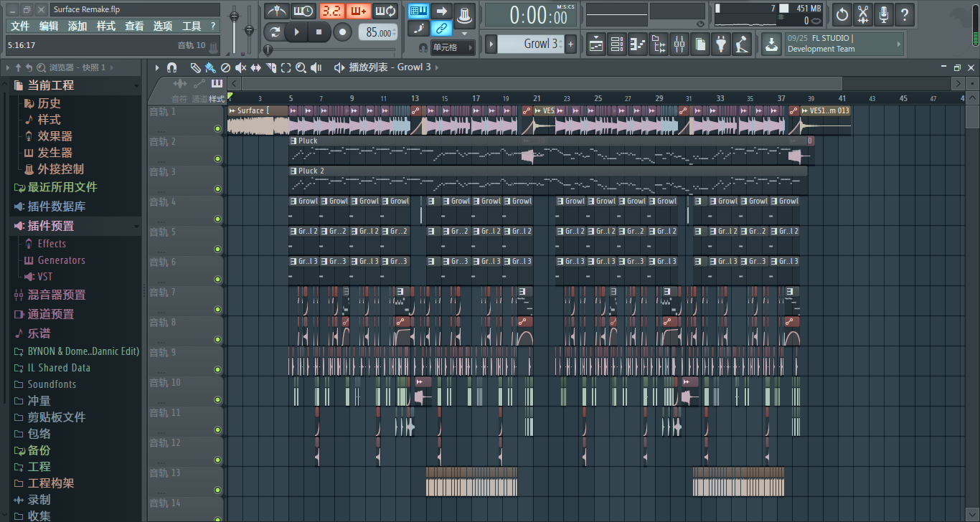Select the zoom tool in playlist

pos(301,67)
